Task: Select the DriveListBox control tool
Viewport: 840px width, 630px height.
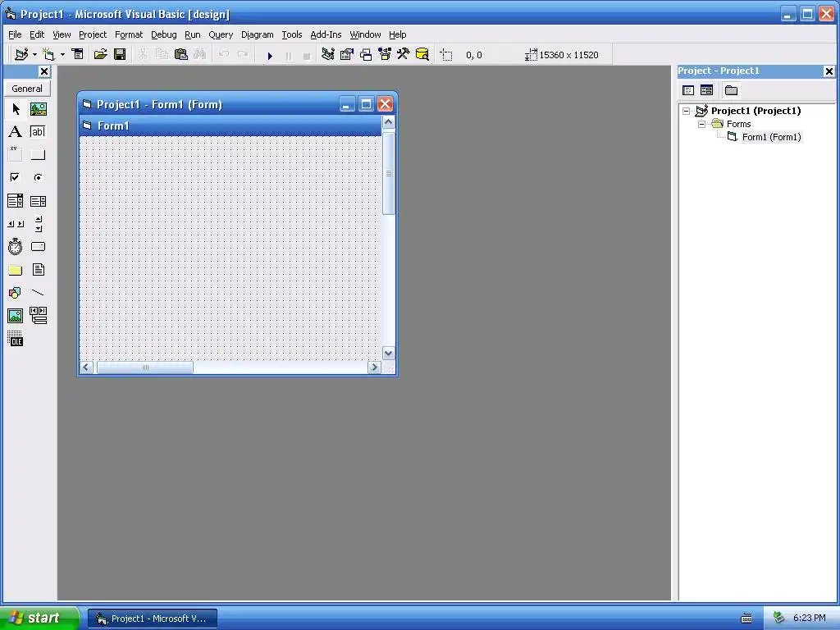Action: coord(38,247)
